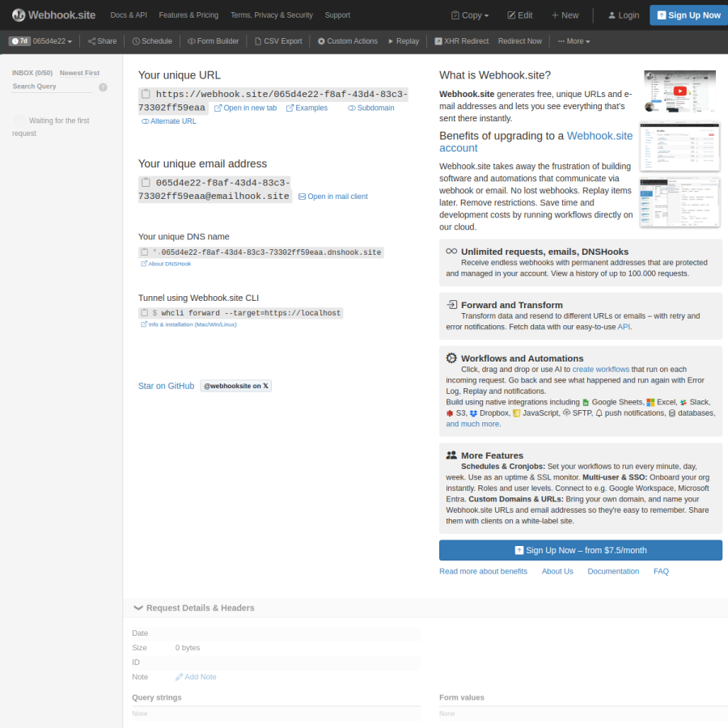Click the 'and much more' link
728x728 pixels.
pos(472,424)
